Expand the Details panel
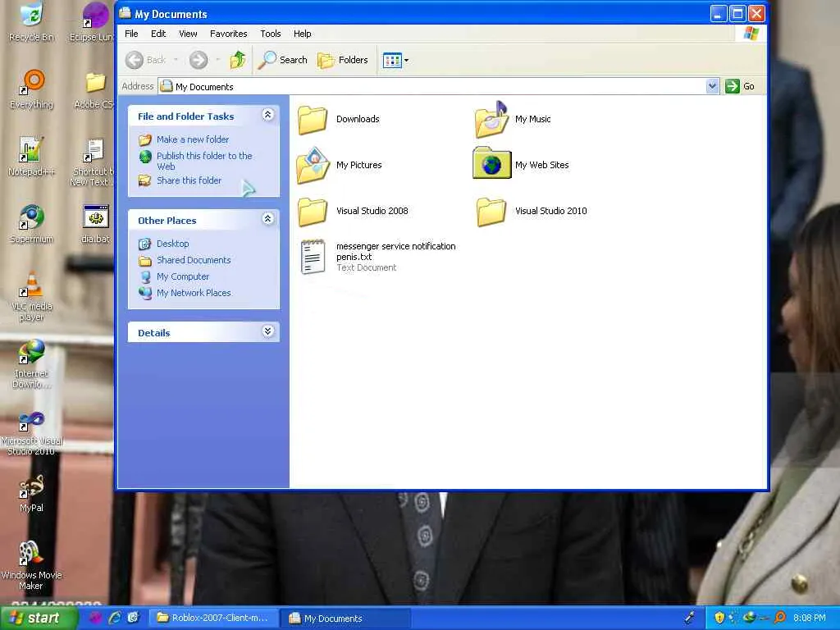Viewport: 840px width, 630px height. [x=268, y=331]
